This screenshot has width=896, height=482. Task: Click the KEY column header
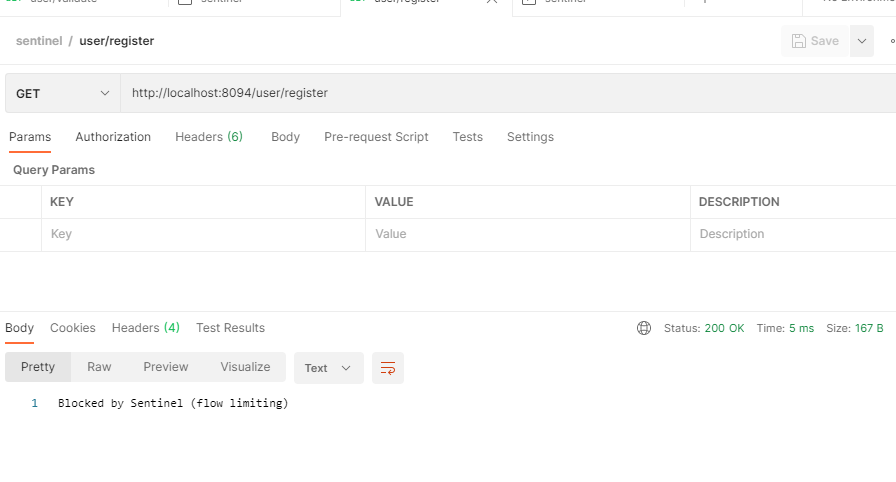(x=62, y=202)
